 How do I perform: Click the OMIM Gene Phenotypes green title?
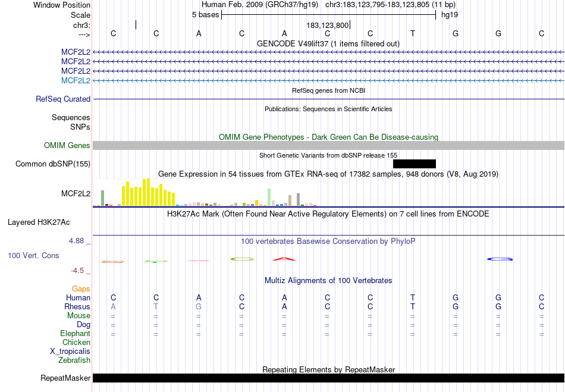[329, 137]
